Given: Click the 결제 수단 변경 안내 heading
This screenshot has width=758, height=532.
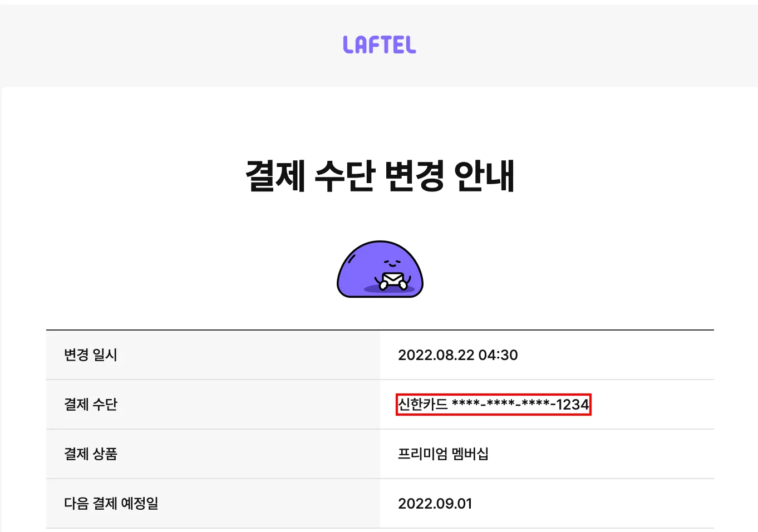Looking at the screenshot, I should point(380,176).
